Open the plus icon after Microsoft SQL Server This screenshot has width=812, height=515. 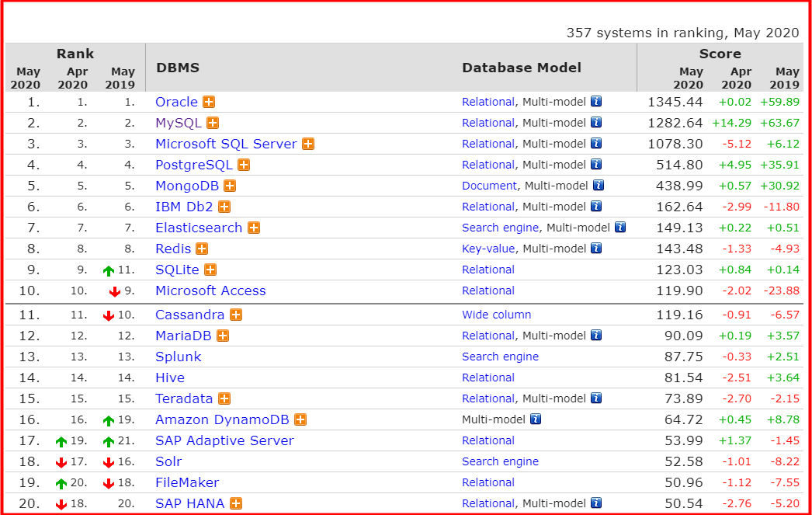pos(308,144)
